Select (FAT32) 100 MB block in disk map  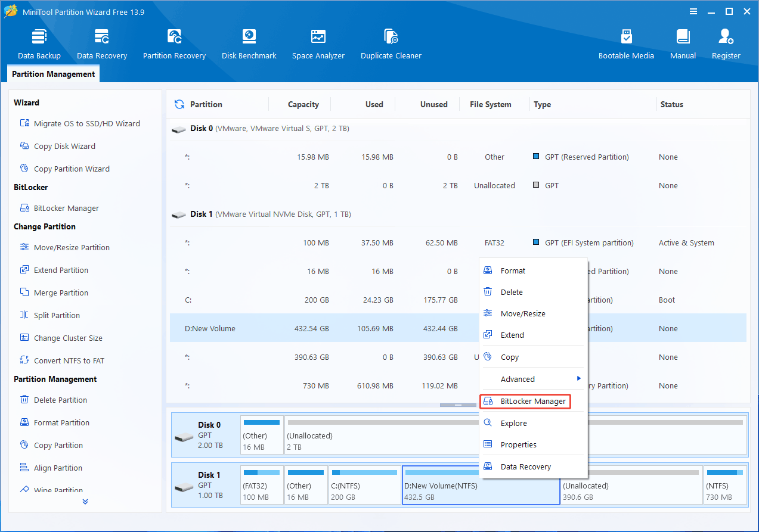[x=262, y=485]
